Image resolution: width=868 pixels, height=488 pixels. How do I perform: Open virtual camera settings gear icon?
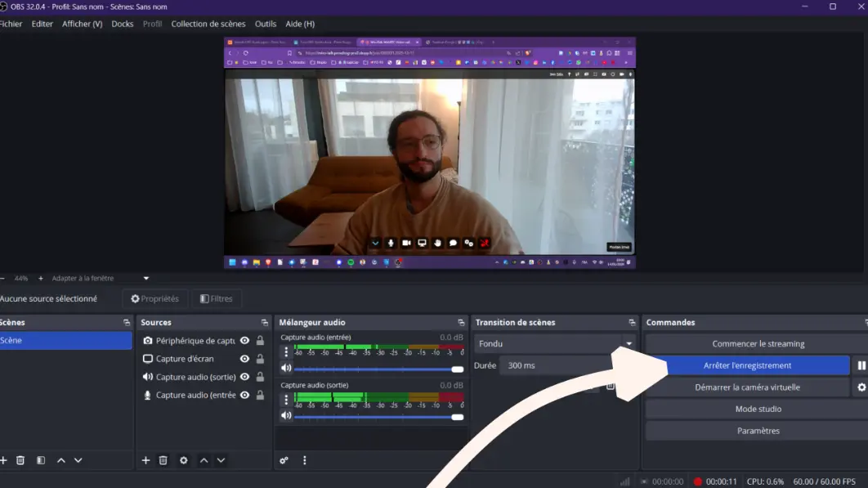coord(861,387)
